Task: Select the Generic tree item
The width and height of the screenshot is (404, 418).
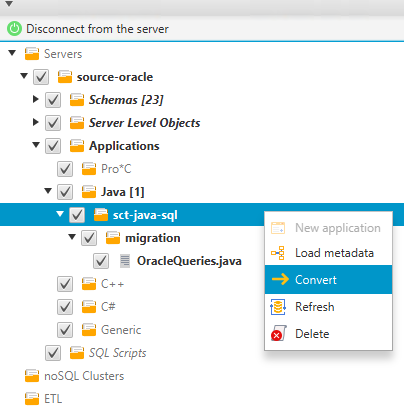Action: click(x=121, y=330)
